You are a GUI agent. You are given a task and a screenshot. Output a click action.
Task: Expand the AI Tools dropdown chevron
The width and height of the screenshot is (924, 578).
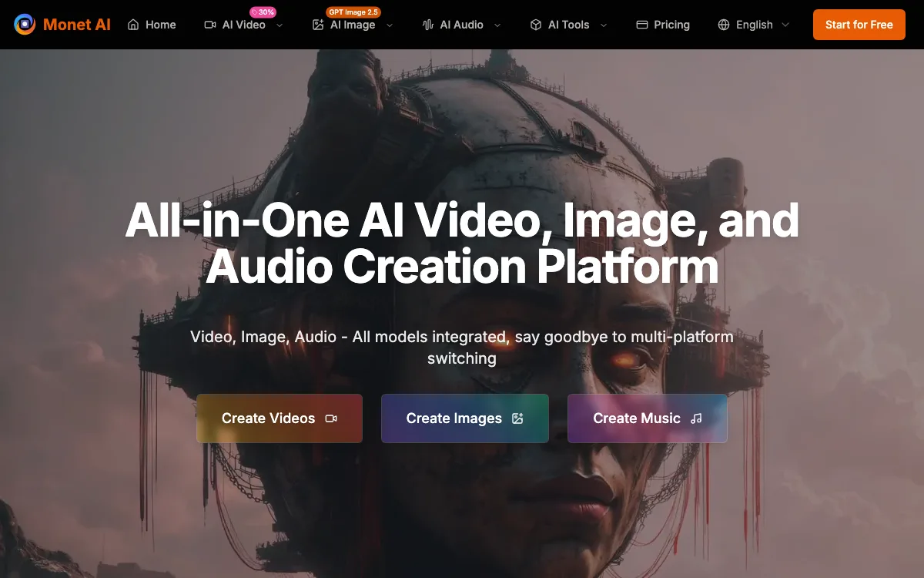(x=604, y=25)
